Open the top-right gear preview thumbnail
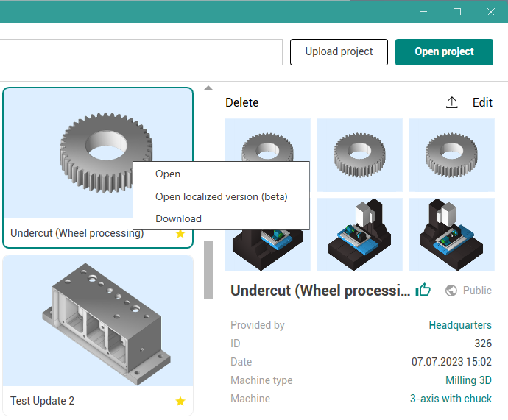Image resolution: width=508 pixels, height=420 pixels. (x=451, y=155)
